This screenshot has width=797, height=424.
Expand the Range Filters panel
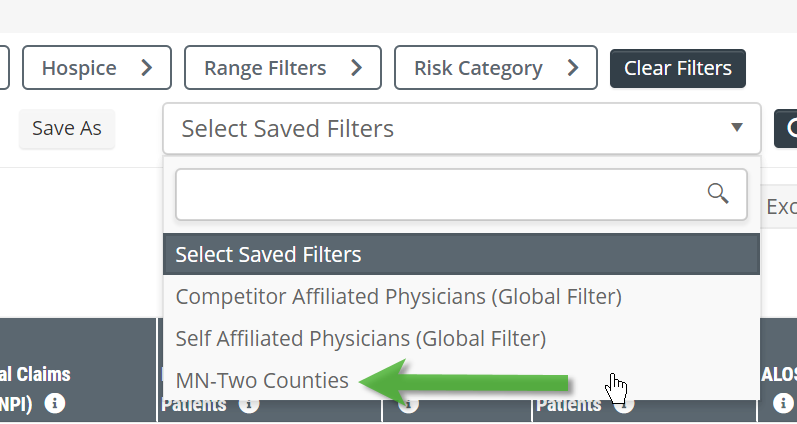coord(283,68)
